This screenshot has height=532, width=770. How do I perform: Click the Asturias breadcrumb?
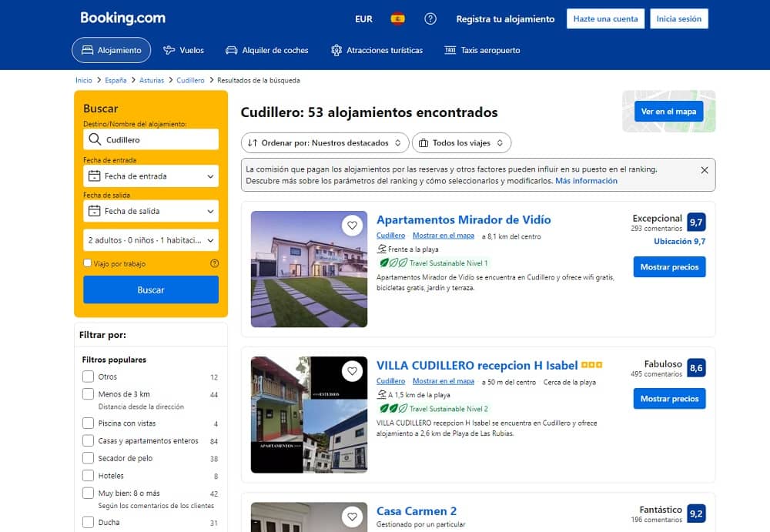(x=152, y=80)
